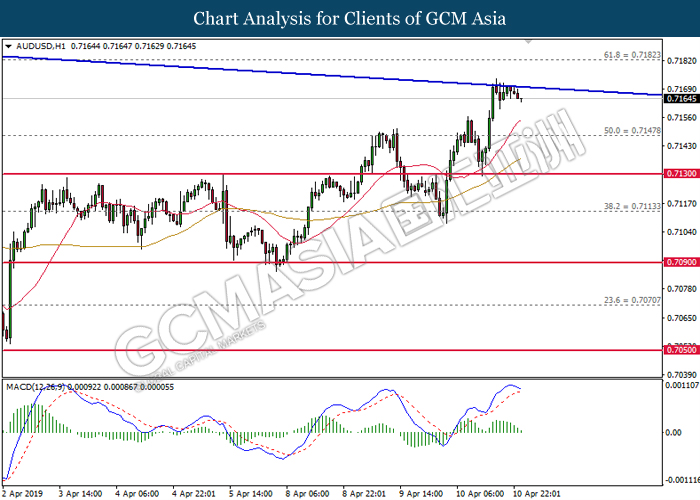Click the 4 Apr 22:01 time label

pos(194,493)
